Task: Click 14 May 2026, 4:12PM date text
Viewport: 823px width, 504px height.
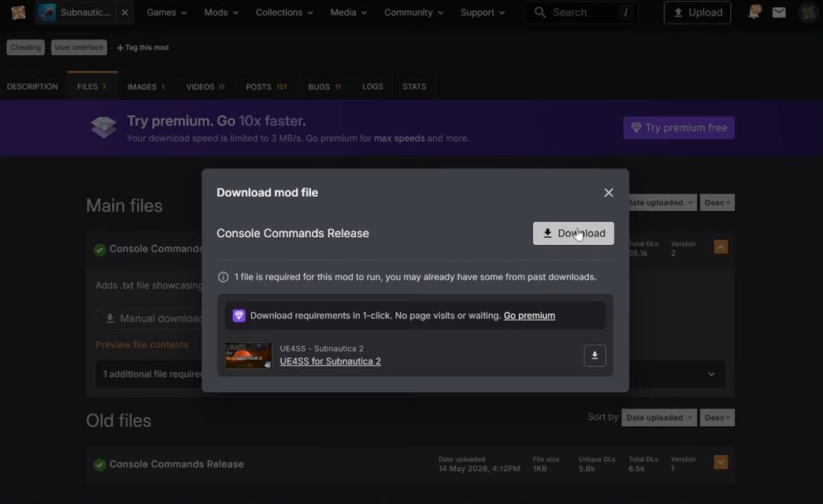Action: tap(479, 469)
